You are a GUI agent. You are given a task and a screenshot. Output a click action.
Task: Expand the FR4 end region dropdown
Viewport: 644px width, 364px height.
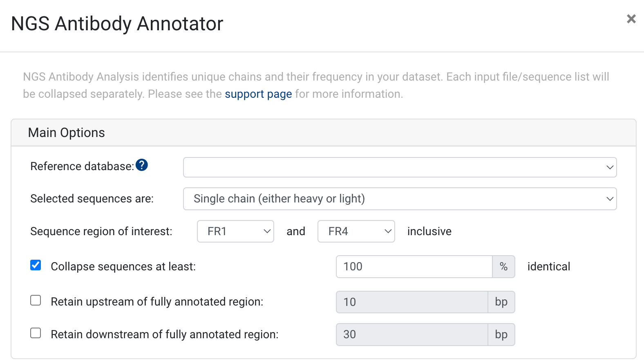[356, 231]
